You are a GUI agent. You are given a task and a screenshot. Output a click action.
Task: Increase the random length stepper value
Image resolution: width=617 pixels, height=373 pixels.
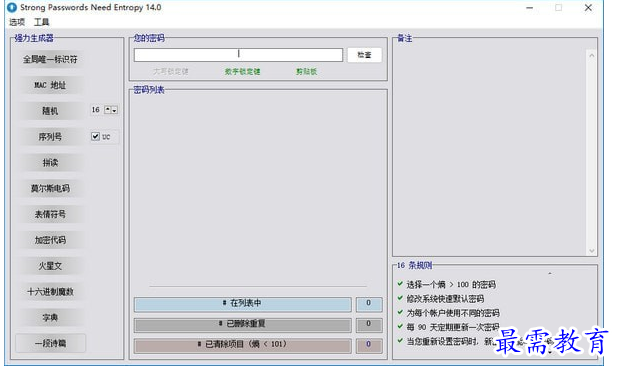[x=107, y=110]
